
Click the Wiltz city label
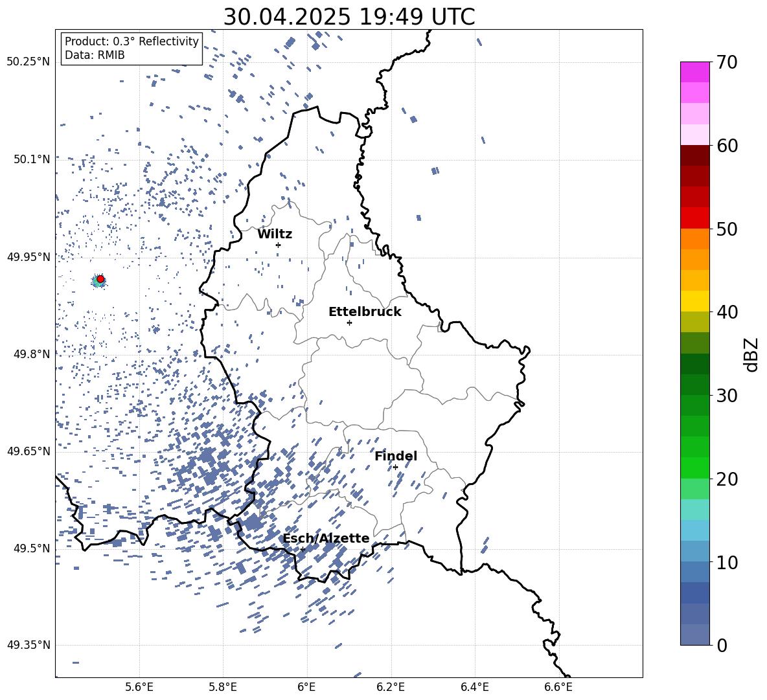pos(275,234)
